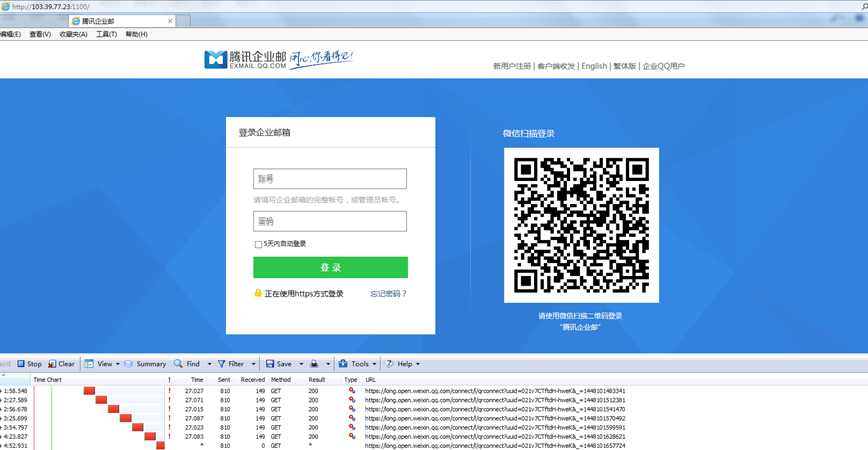Open the View dropdown in toolbar
Screen dimensions: 868x450
point(102,364)
